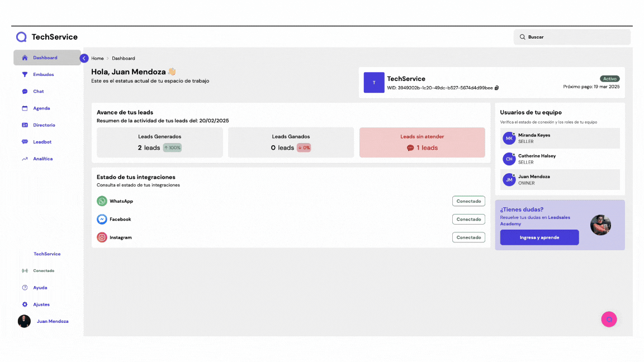Click the Instagram Conectado button

point(468,237)
